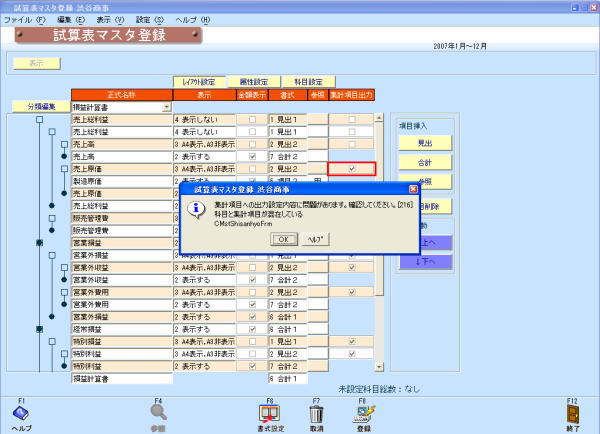Close the error dialog with its X button
The width and height of the screenshot is (600, 434).
pos(413,188)
